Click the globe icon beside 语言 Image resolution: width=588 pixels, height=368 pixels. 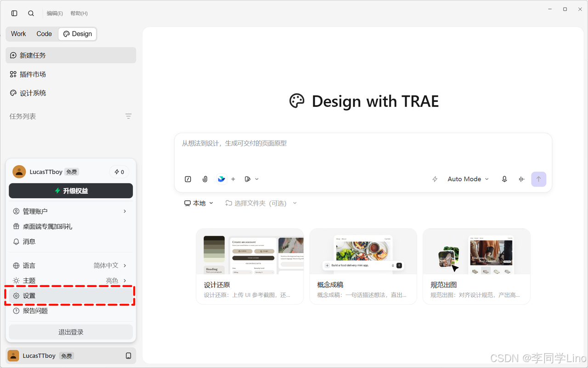coord(16,265)
